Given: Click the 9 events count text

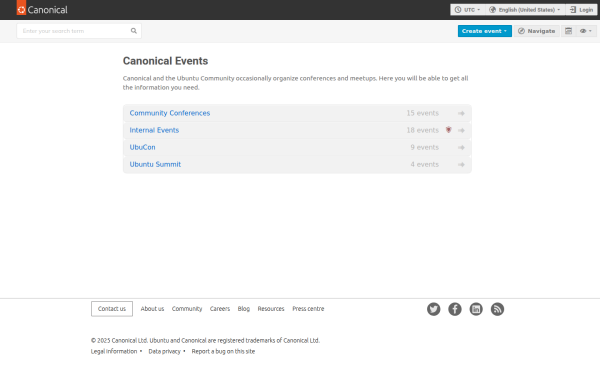Looking at the screenshot, I should [x=424, y=147].
